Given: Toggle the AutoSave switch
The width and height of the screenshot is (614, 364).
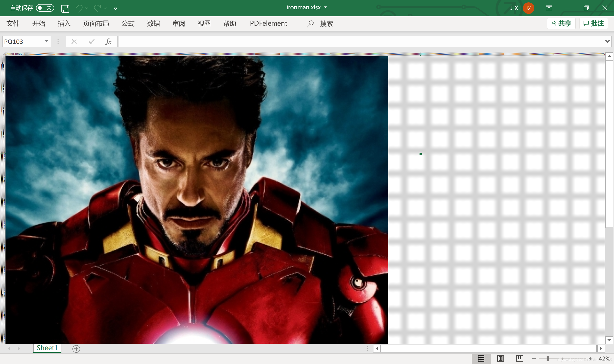Looking at the screenshot, I should point(45,8).
